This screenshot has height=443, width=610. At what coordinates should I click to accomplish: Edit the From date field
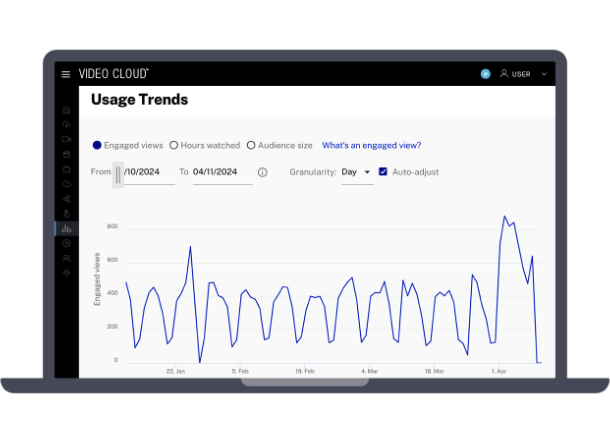[x=149, y=172]
